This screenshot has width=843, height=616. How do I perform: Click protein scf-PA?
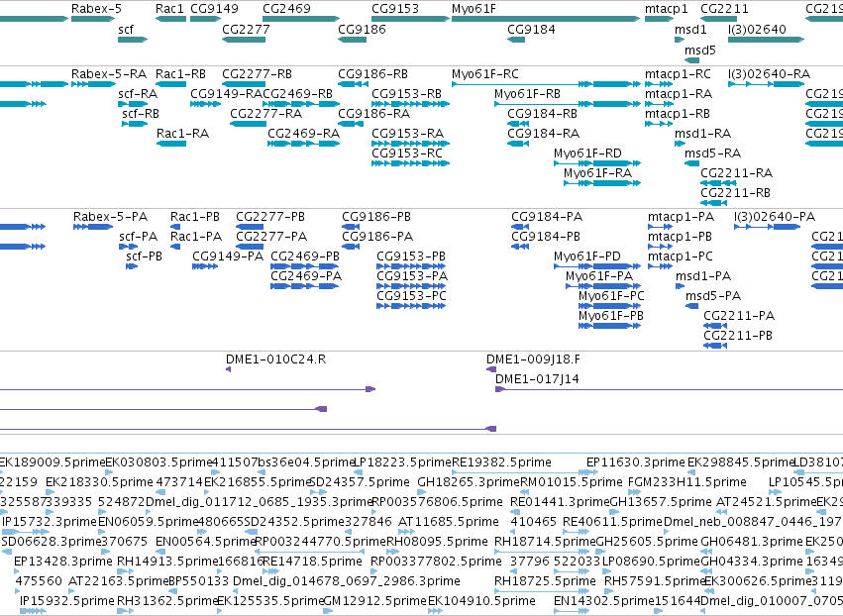pos(138,237)
